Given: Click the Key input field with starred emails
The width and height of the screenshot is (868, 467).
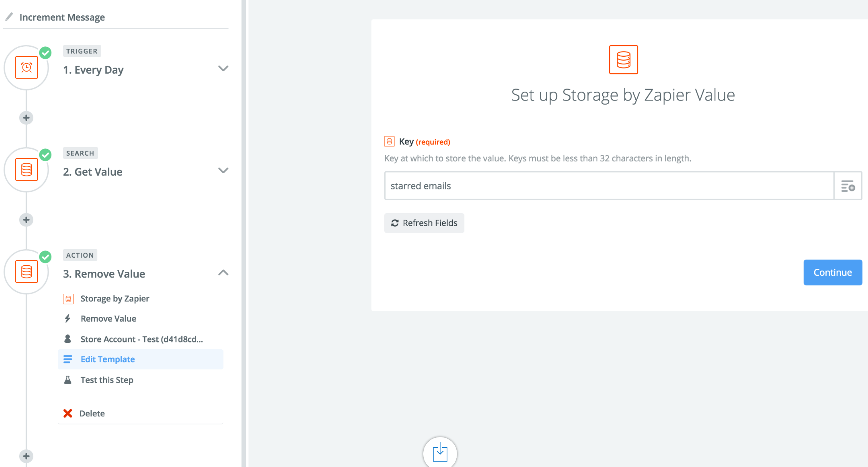Looking at the screenshot, I should click(x=609, y=186).
